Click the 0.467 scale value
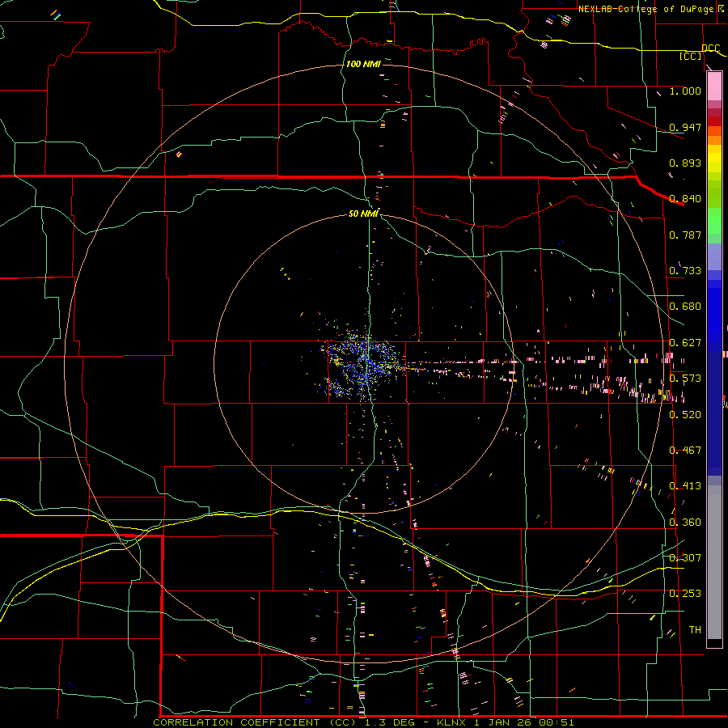Image resolution: width=728 pixels, height=728 pixels. [x=685, y=451]
